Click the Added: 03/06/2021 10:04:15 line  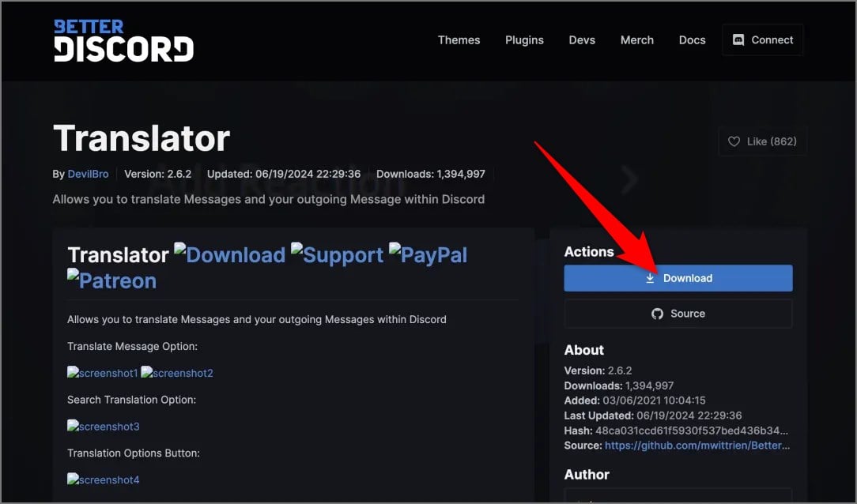pos(635,401)
